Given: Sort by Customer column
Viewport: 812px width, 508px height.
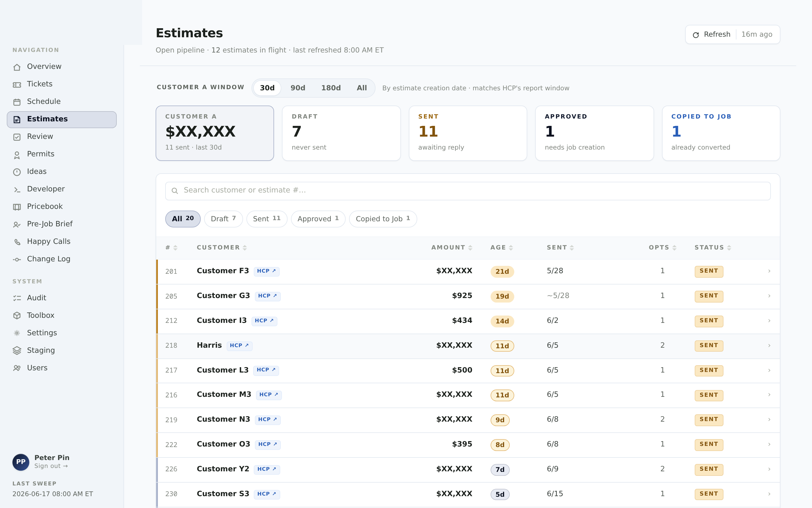Looking at the screenshot, I should tap(222, 248).
